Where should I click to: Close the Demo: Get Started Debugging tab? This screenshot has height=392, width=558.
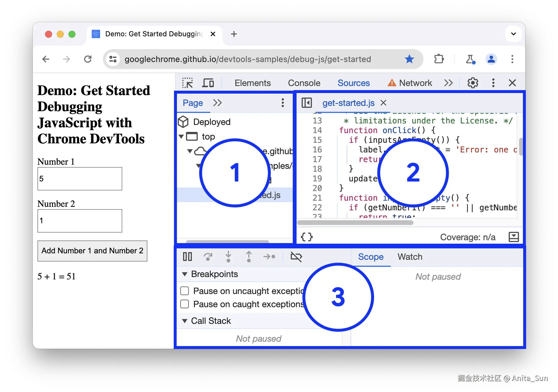click(213, 34)
